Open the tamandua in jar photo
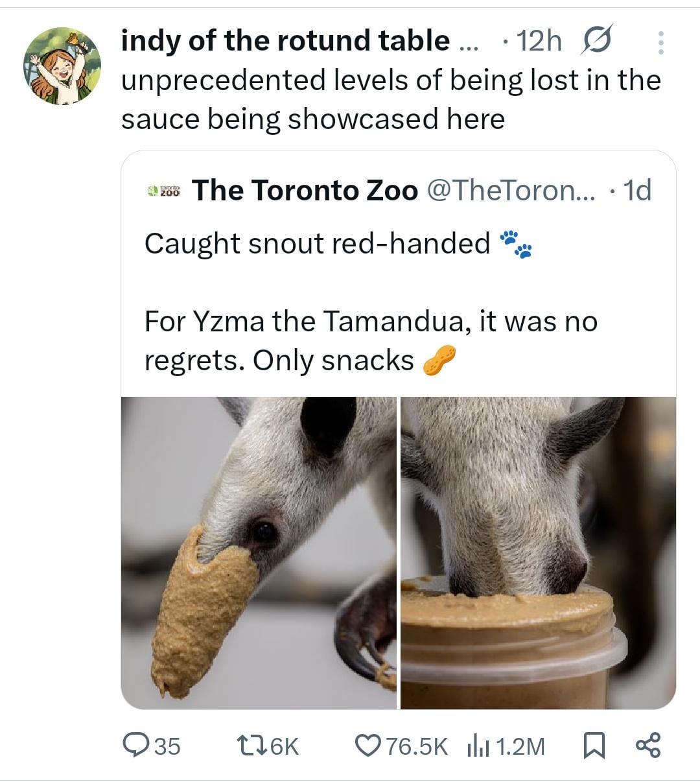The width and height of the screenshot is (700, 782). pos(538,552)
